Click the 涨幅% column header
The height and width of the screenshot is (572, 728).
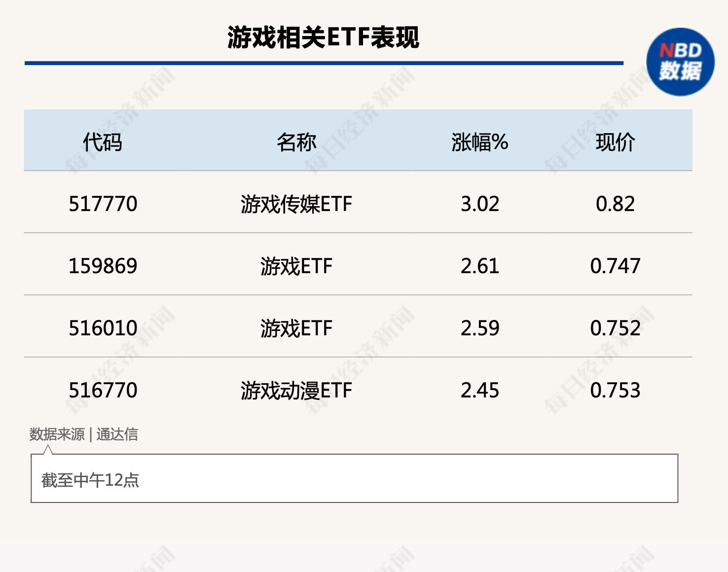point(479,143)
